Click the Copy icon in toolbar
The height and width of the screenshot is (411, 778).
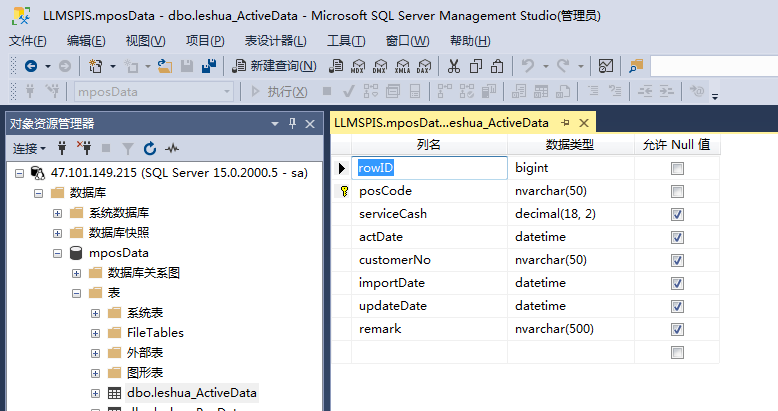pyautogui.click(x=476, y=66)
